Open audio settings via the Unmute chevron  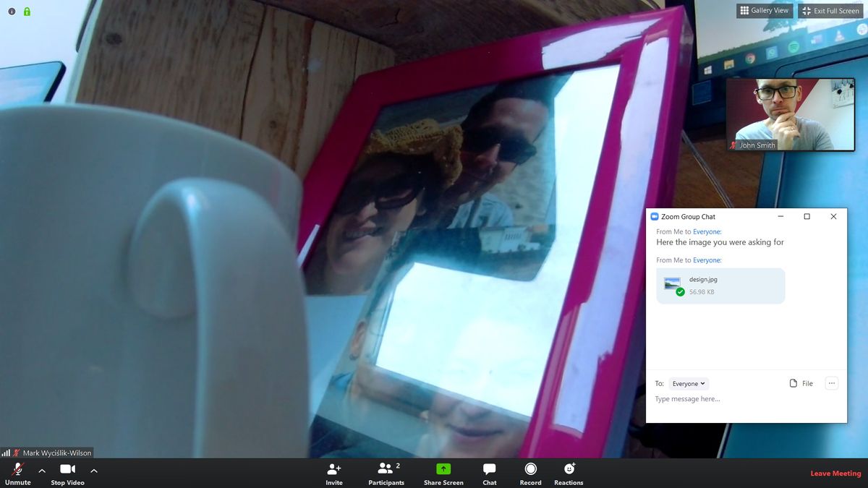pos(41,470)
